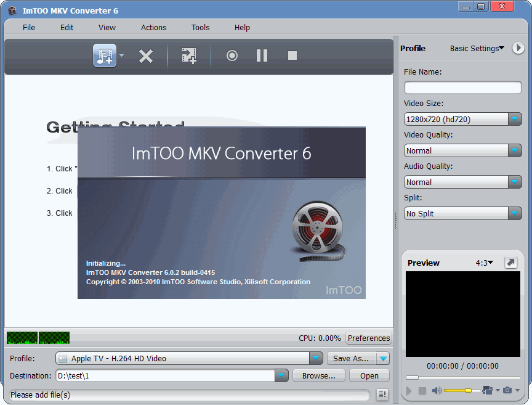Image resolution: width=532 pixels, height=405 pixels.
Task: Open the Help menu
Action: (242, 28)
